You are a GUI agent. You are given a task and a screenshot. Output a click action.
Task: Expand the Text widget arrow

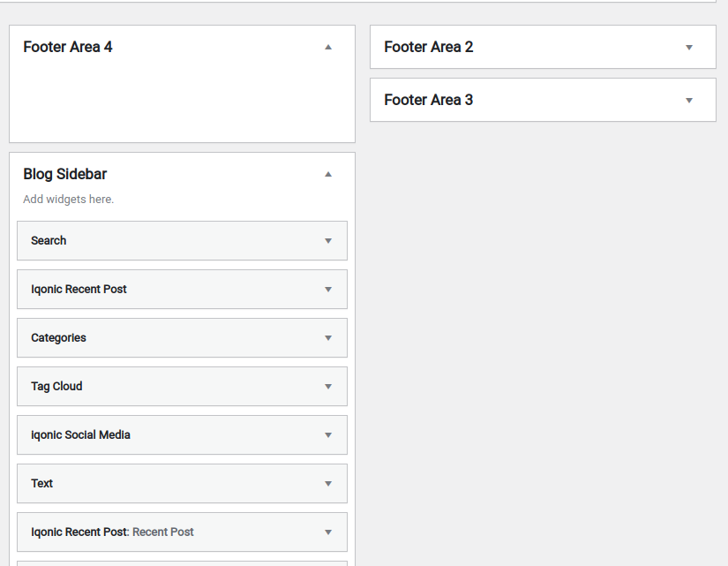coord(328,483)
